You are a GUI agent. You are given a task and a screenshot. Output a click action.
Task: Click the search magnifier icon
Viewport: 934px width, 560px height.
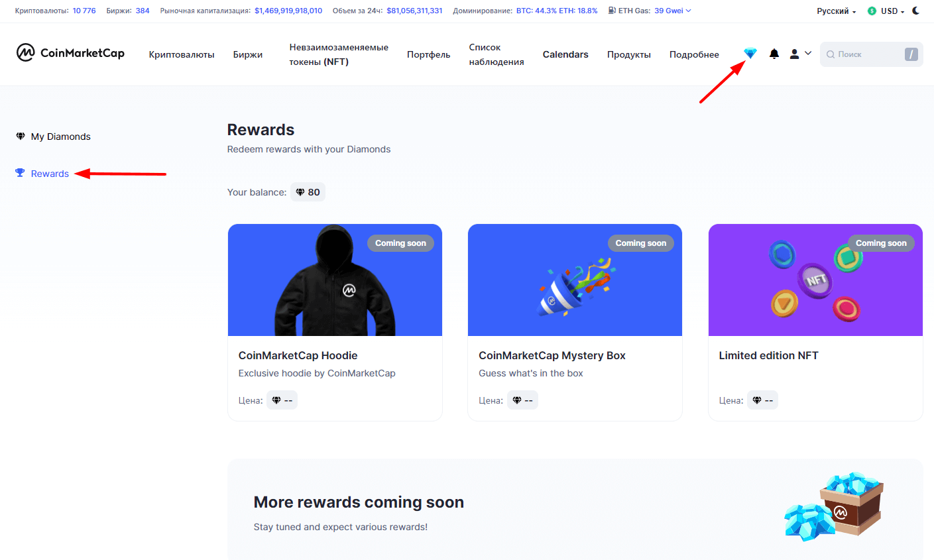click(831, 54)
